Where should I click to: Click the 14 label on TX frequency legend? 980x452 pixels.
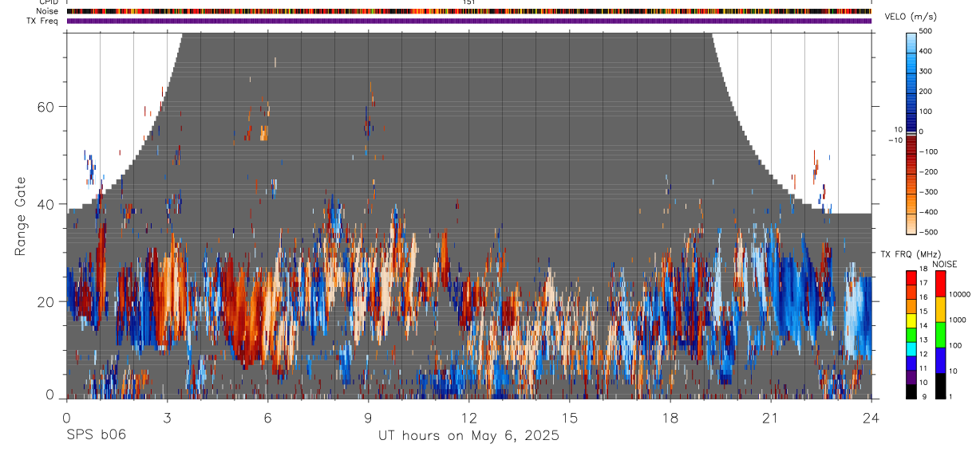coord(923,326)
